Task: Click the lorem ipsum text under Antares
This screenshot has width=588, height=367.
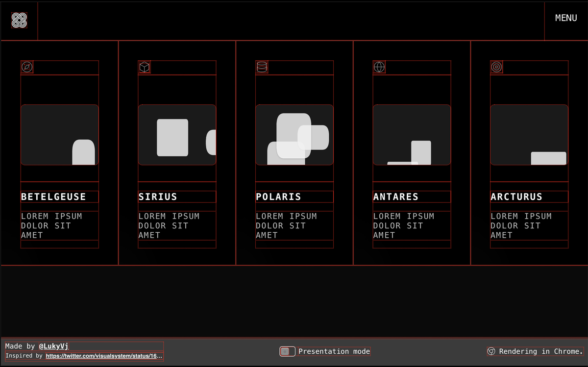Action: pyautogui.click(x=404, y=225)
